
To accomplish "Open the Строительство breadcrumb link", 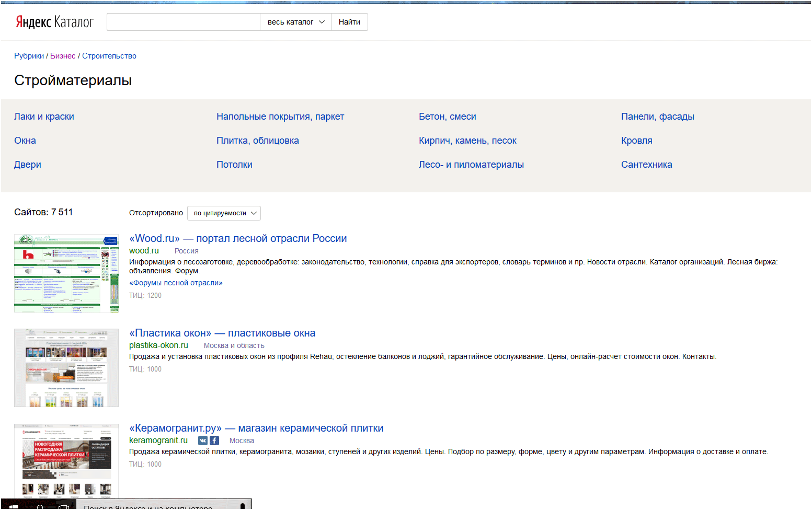I will pyautogui.click(x=109, y=56).
